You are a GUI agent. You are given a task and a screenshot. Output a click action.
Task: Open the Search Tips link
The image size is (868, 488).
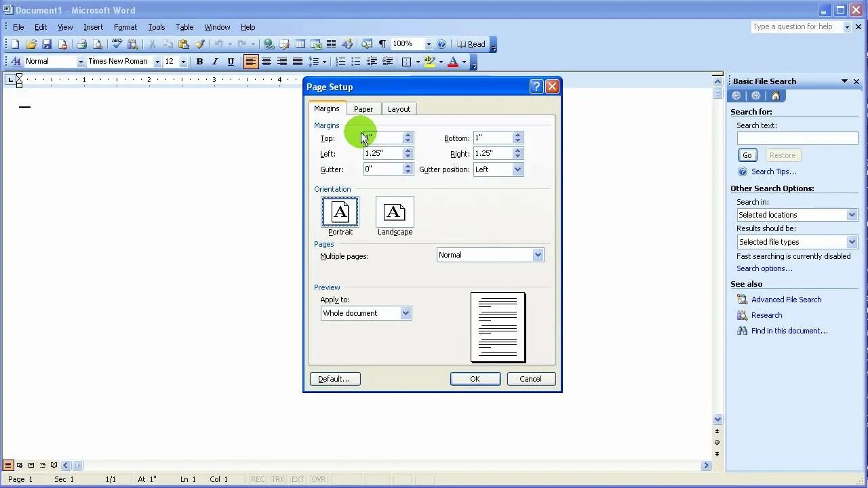click(774, 171)
